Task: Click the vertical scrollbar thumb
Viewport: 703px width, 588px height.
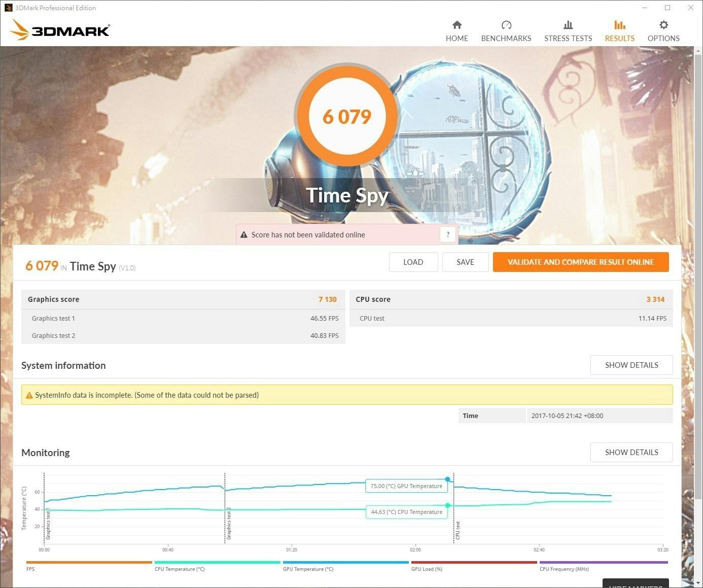Action: click(x=698, y=276)
